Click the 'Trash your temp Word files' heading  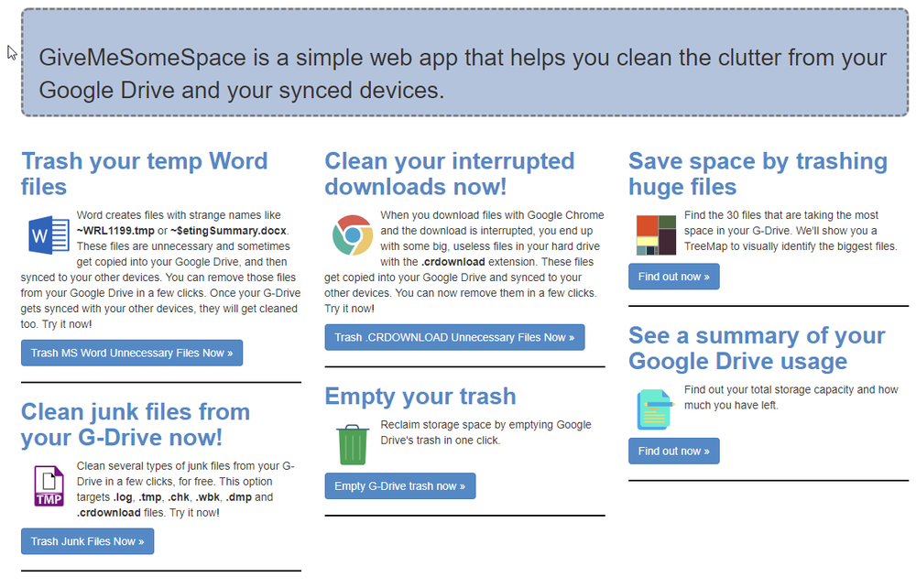click(145, 174)
